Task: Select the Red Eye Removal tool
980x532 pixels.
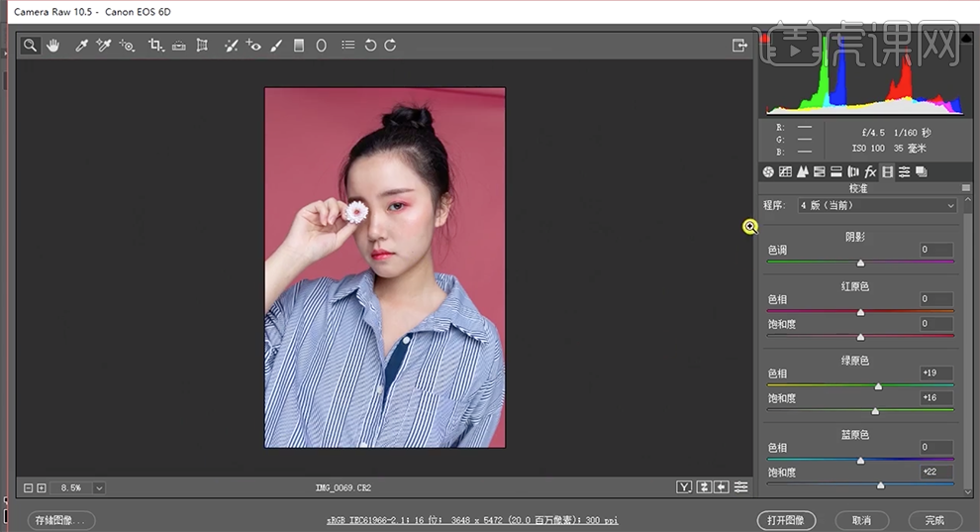Action: [252, 46]
